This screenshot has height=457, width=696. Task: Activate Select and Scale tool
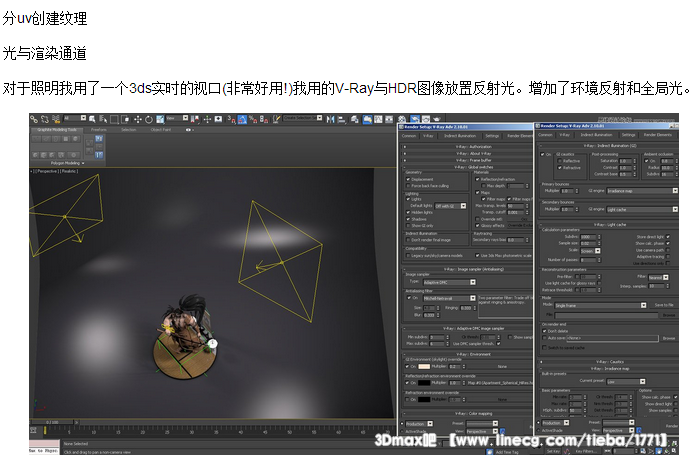(x=160, y=119)
